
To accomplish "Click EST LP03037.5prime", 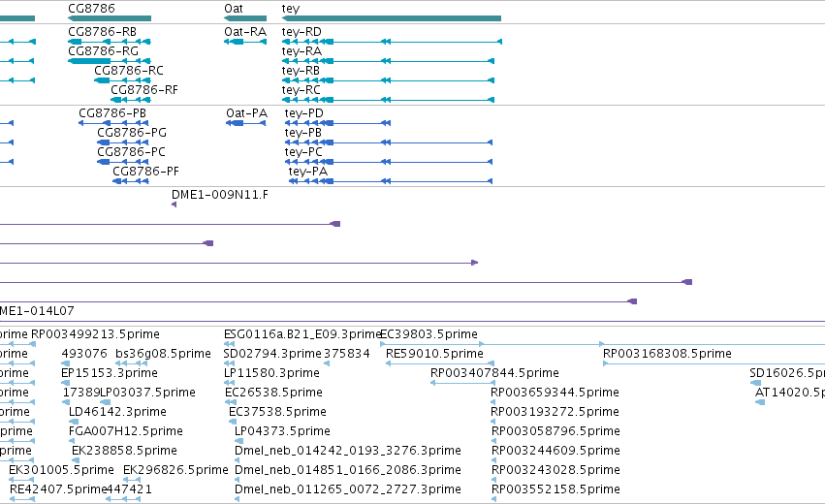I will click(x=148, y=393).
